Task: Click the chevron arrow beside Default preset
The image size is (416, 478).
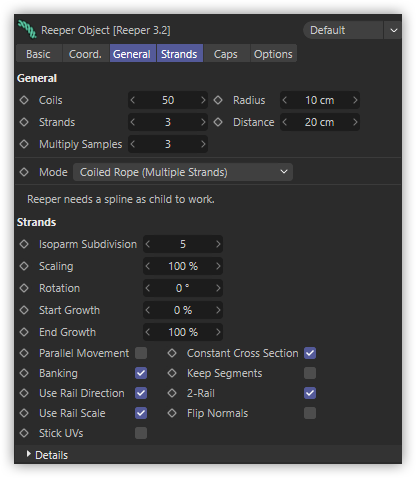Action: pyautogui.click(x=393, y=30)
